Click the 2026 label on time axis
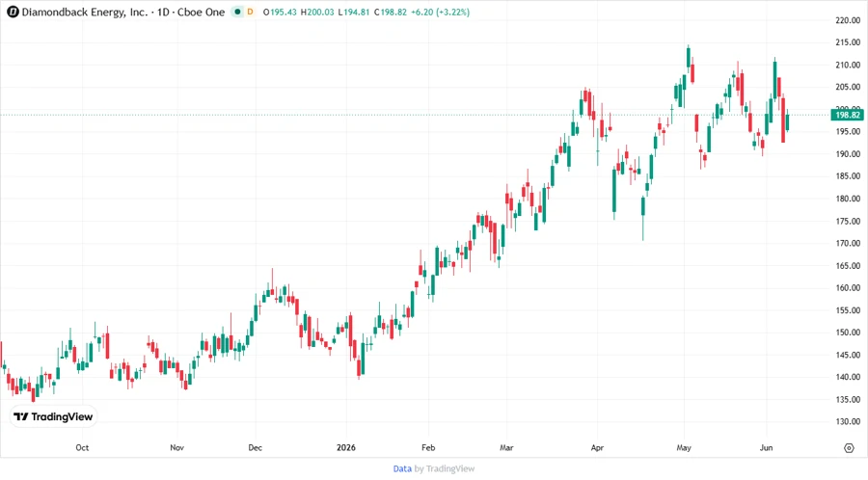 point(346,447)
